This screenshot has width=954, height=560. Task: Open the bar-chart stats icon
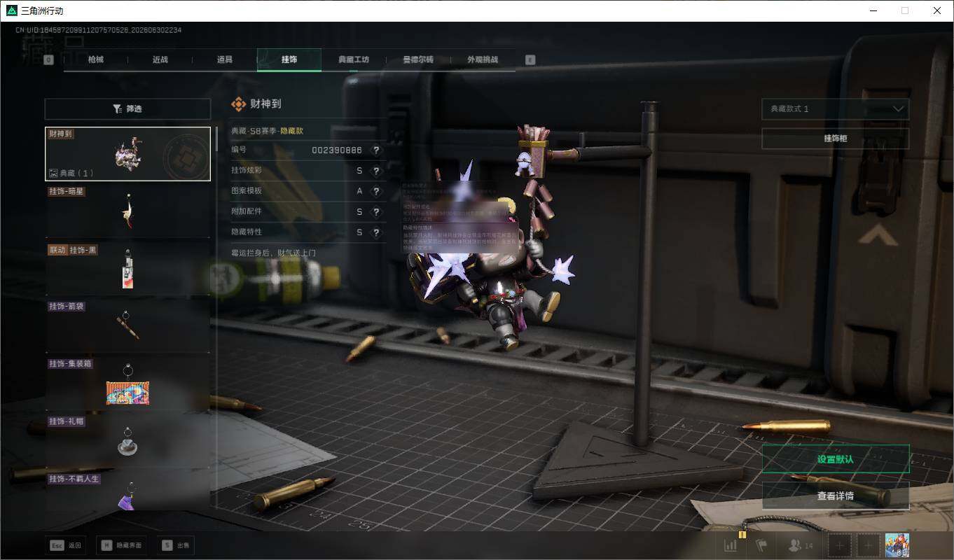point(731,545)
